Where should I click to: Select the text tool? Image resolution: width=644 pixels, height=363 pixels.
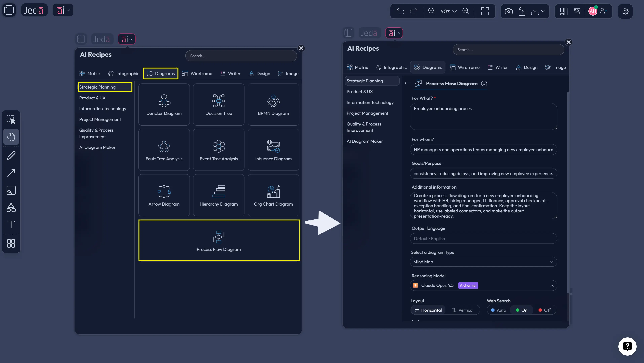pos(11,224)
